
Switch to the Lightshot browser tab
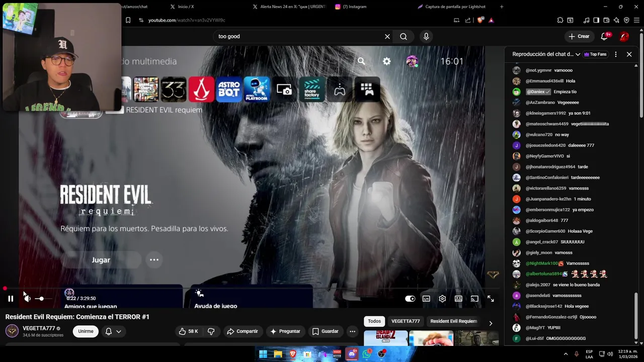pos(453,7)
